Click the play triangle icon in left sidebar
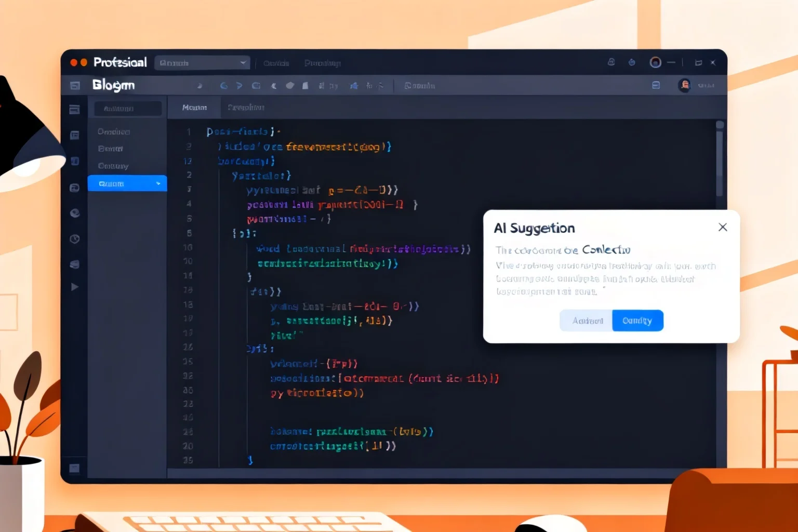This screenshot has height=532, width=798. pos(75,287)
